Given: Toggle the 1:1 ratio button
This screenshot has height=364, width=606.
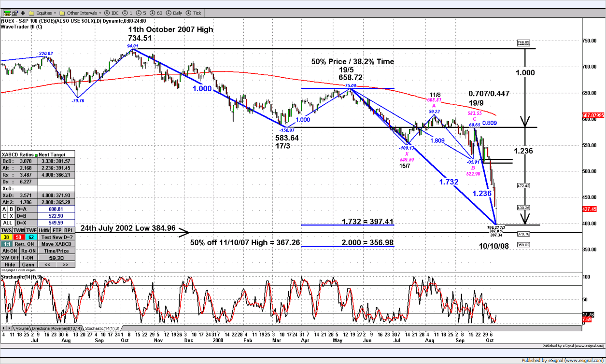Looking at the screenshot, I should tap(7, 244).
